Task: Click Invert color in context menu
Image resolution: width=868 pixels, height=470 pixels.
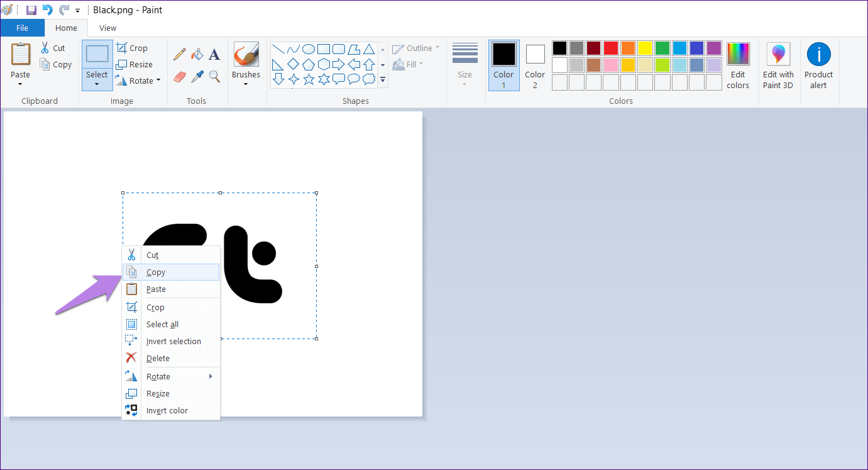Action: (x=167, y=411)
